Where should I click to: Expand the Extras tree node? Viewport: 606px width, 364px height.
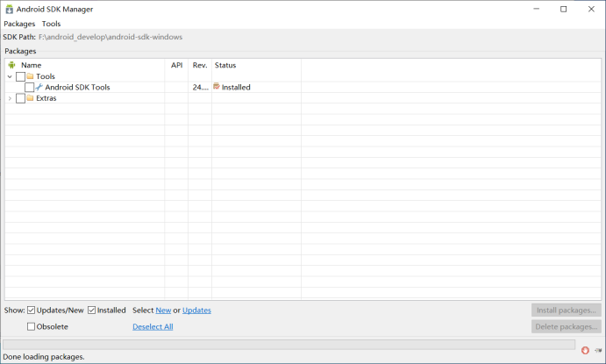(10, 98)
